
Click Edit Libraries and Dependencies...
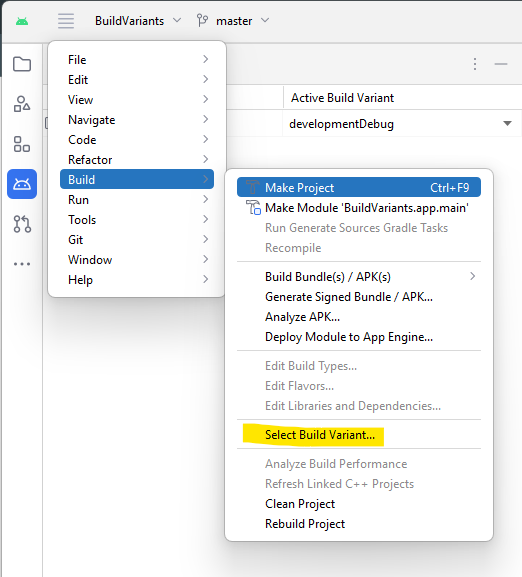(x=359, y=406)
